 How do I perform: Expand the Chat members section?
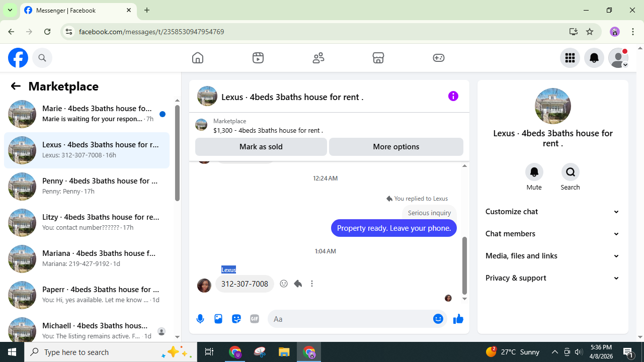click(552, 234)
